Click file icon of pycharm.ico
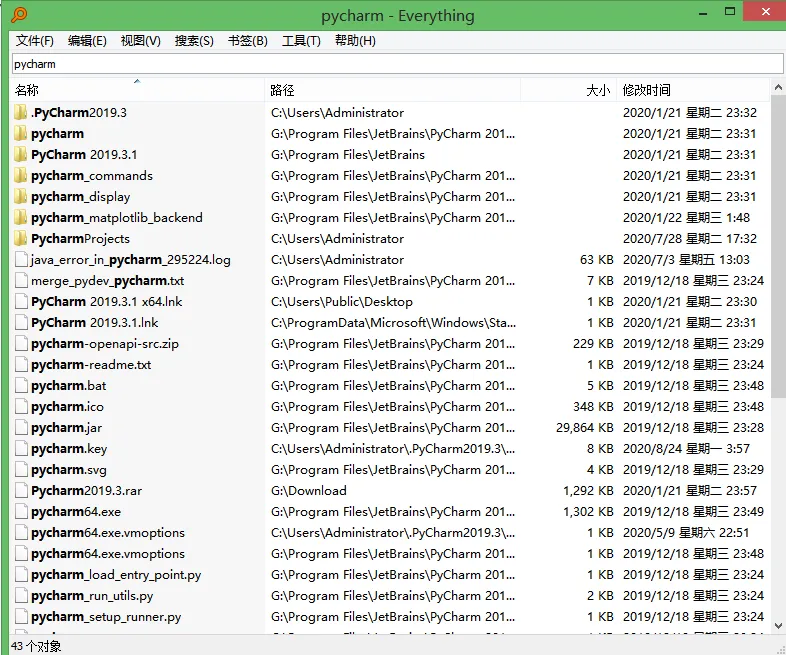The width and height of the screenshot is (786, 655). [x=21, y=406]
